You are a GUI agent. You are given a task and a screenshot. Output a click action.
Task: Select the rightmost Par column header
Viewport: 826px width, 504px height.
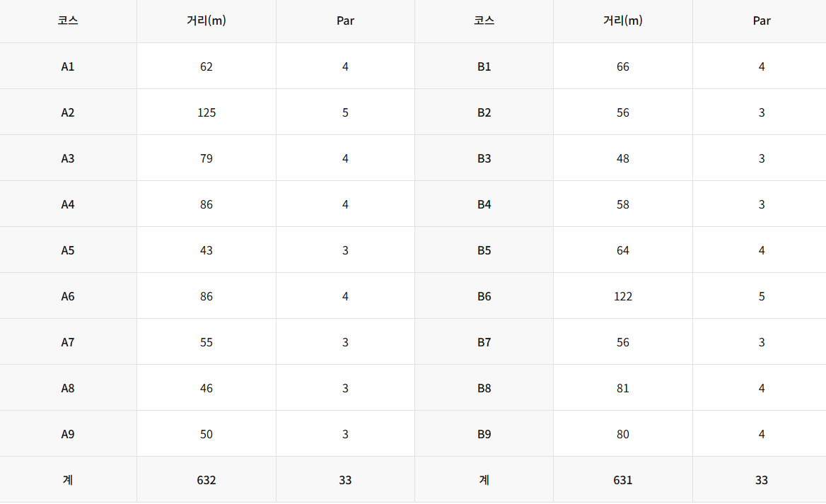coord(761,21)
